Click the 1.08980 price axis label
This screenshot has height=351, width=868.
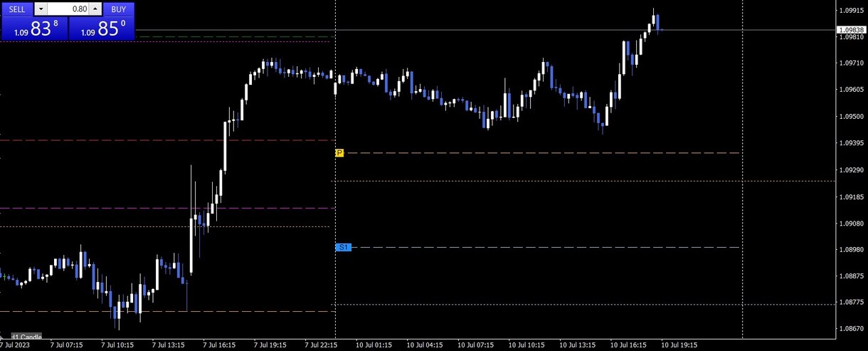click(x=851, y=250)
